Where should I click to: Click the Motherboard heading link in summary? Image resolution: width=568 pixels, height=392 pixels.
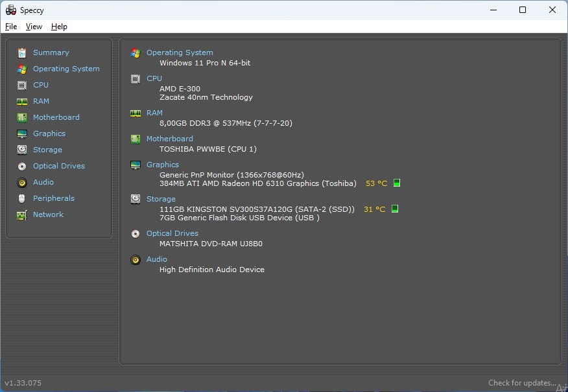coord(169,139)
